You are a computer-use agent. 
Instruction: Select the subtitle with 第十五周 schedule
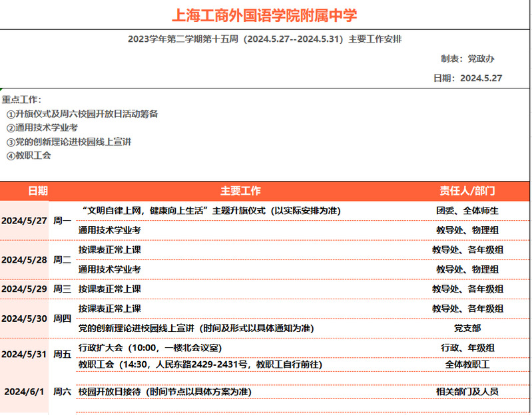264,39
